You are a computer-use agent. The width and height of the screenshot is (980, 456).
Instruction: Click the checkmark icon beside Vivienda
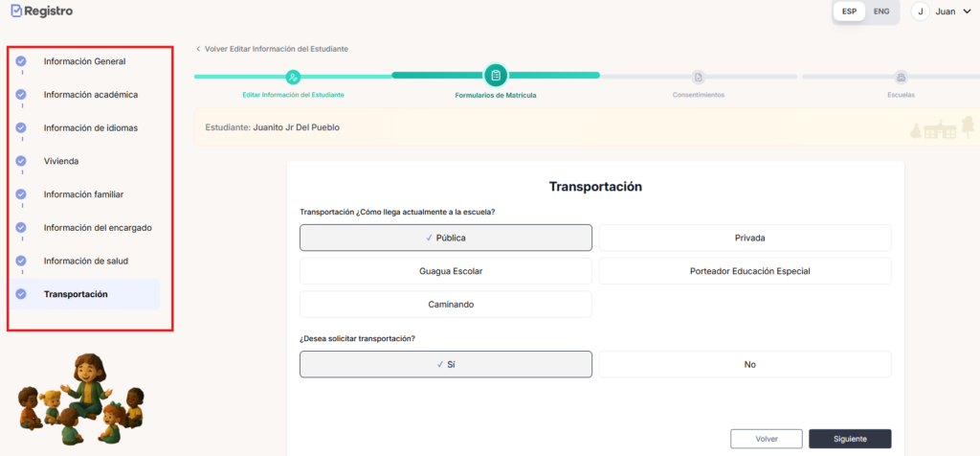[x=21, y=161]
